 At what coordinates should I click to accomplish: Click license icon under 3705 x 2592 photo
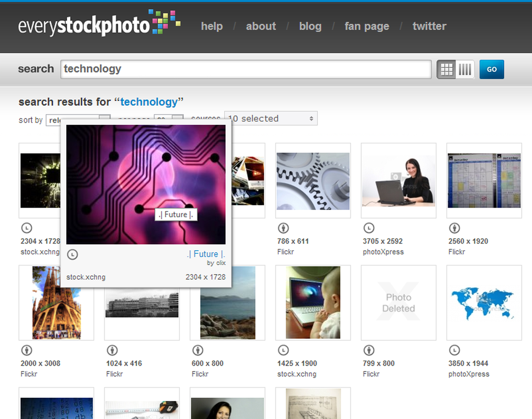(x=369, y=228)
